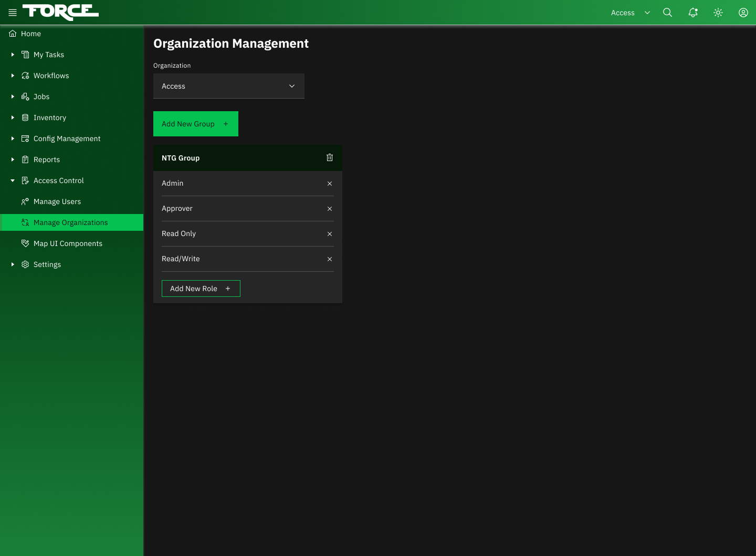Select Manage Organizations in the sidebar
This screenshot has width=756, height=556.
70,222
